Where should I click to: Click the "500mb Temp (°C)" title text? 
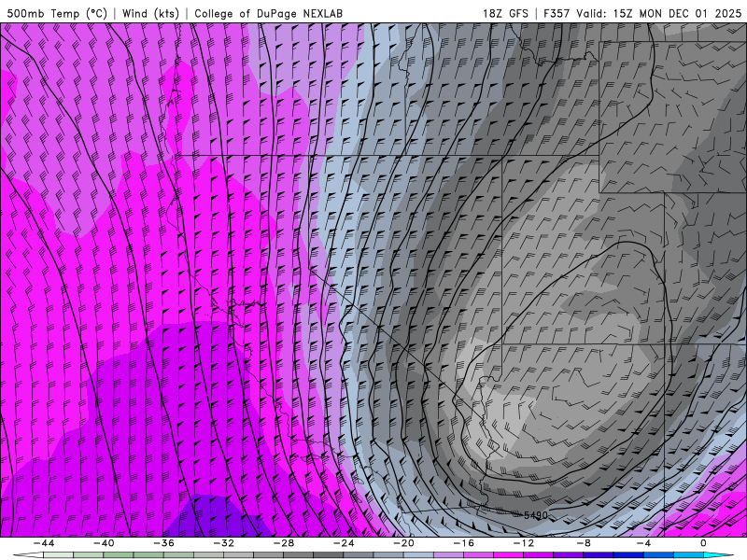click(x=57, y=13)
